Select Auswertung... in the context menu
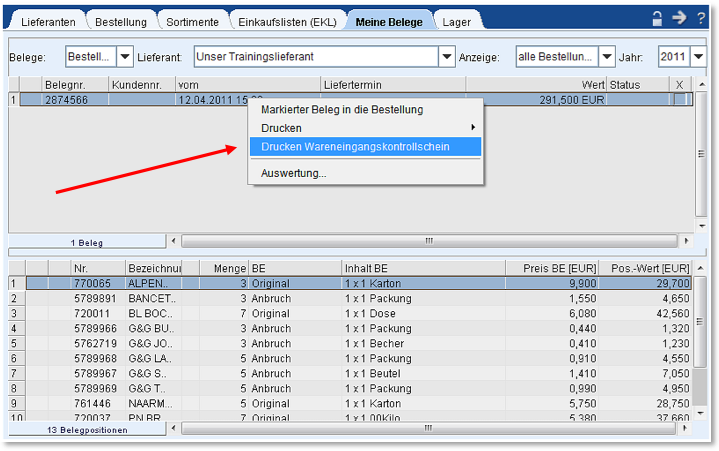 (x=293, y=173)
